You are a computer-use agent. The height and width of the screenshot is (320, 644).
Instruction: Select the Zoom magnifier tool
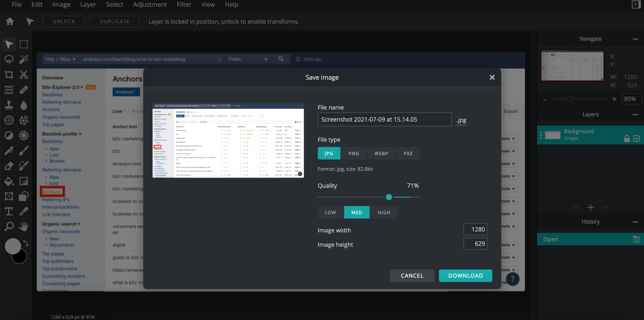point(9,226)
